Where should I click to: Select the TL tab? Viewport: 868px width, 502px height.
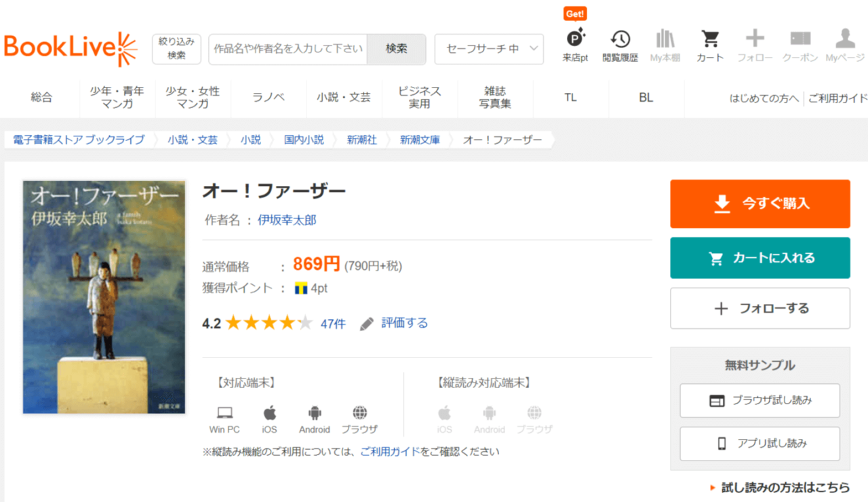[570, 98]
